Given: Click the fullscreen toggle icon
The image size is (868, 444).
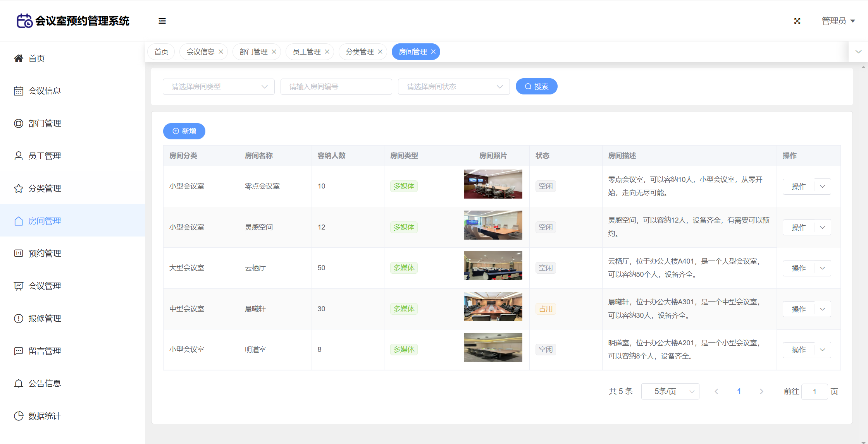Looking at the screenshot, I should 797,21.
